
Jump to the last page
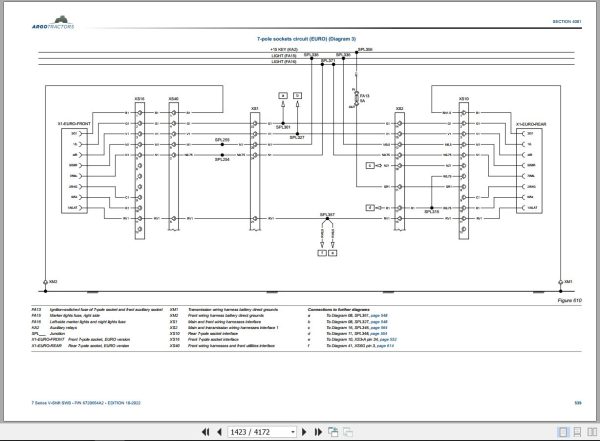pyautogui.click(x=318, y=432)
